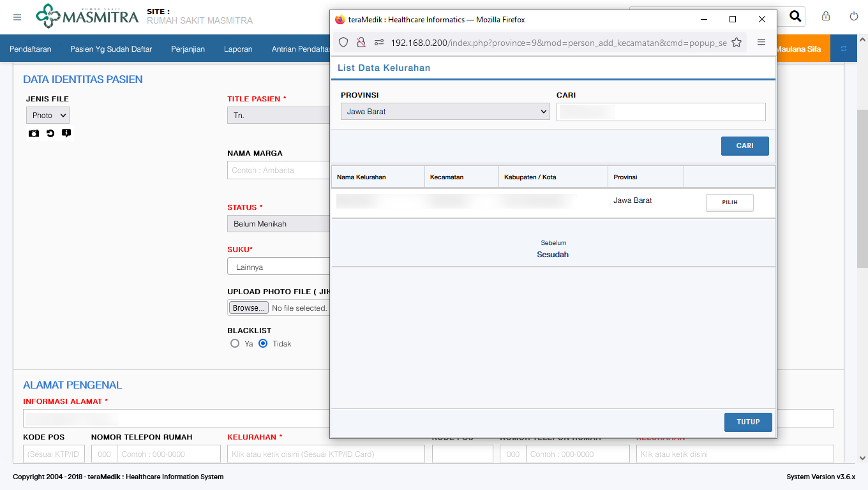868x490 pixels.
Task: Bookmark this page with the star icon
Action: 737,42
